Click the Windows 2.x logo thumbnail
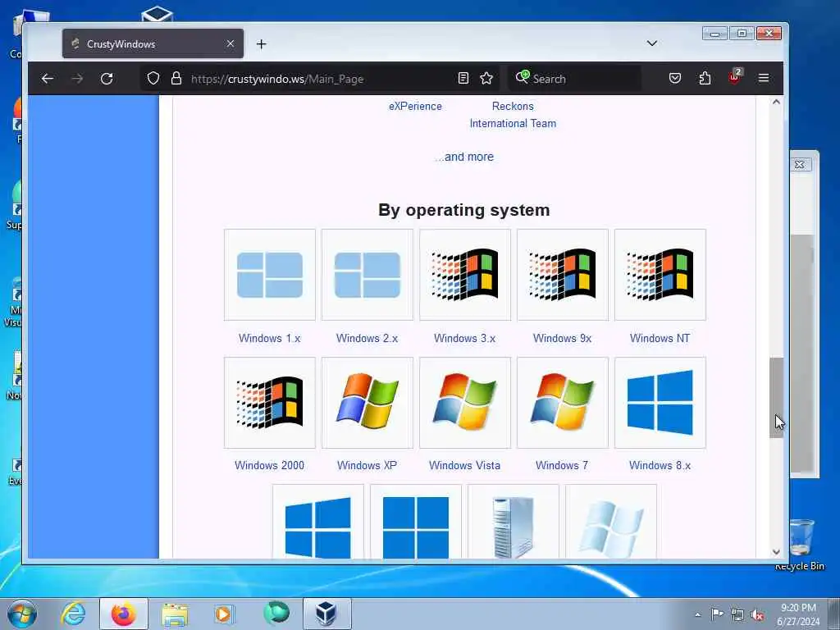Screen dimensions: 840x630 (x=367, y=275)
